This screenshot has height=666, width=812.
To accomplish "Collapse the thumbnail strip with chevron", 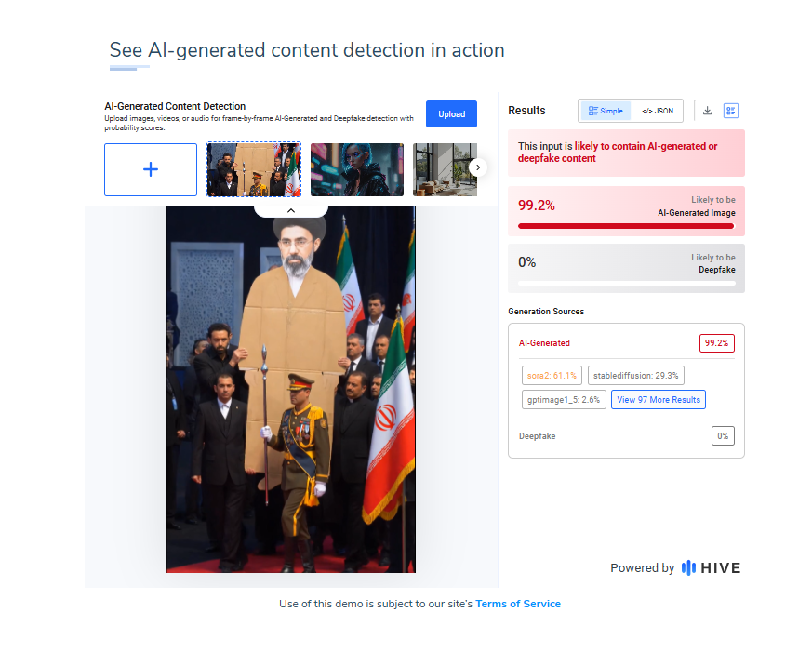I will coord(291,211).
